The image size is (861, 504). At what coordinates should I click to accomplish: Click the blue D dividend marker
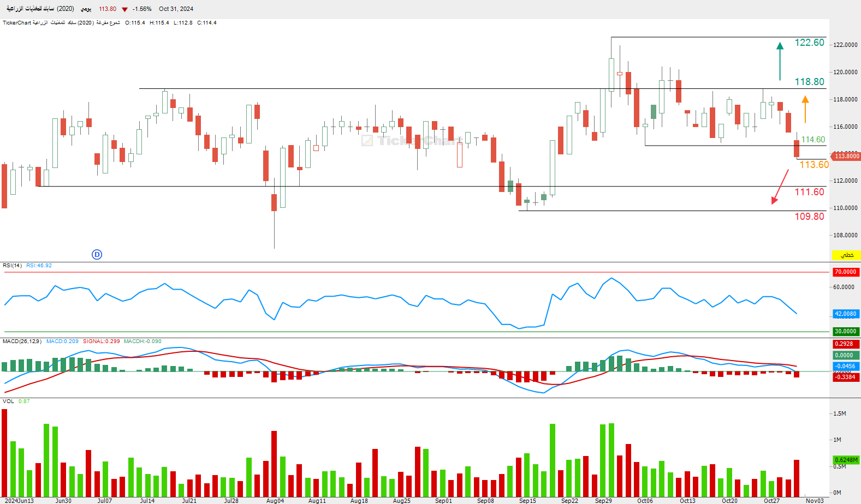[x=97, y=254]
